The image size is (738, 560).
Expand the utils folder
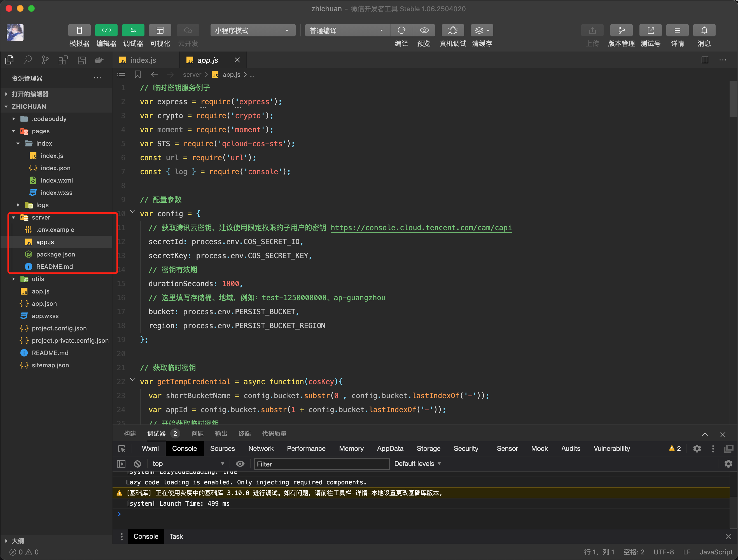click(38, 279)
